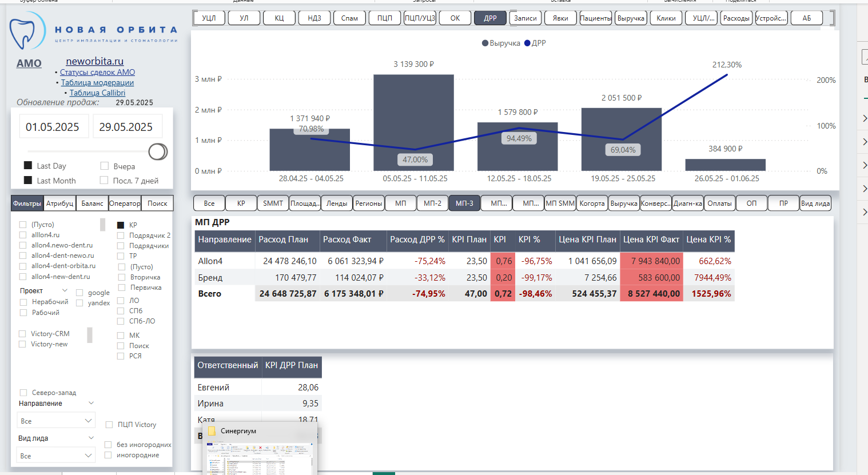Toggle the Last Month checkbox
Viewport: 868px width, 475px height.
point(28,180)
